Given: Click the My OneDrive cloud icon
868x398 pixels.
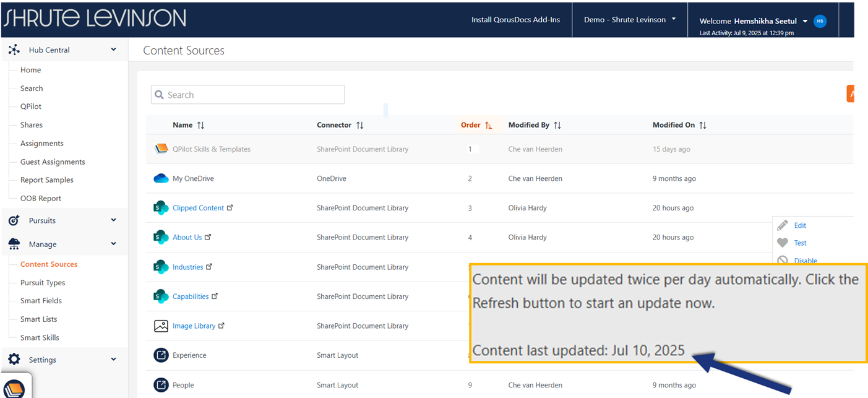Looking at the screenshot, I should click(161, 179).
